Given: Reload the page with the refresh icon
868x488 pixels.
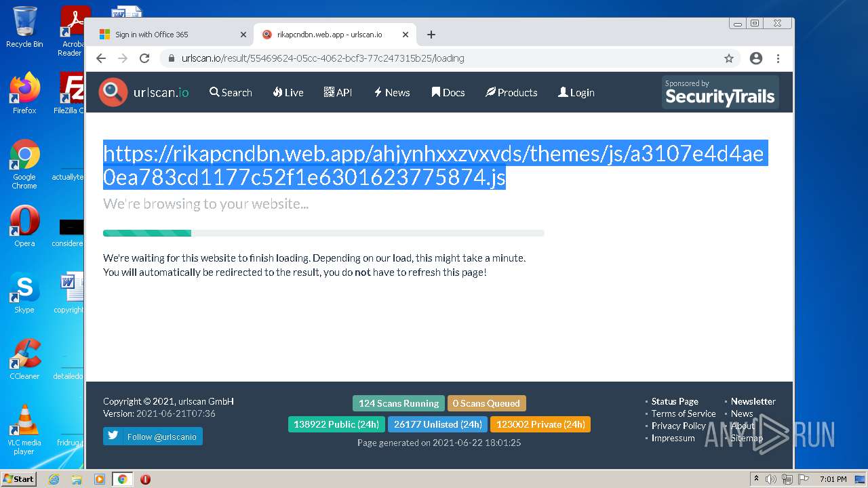Looking at the screenshot, I should [144, 58].
